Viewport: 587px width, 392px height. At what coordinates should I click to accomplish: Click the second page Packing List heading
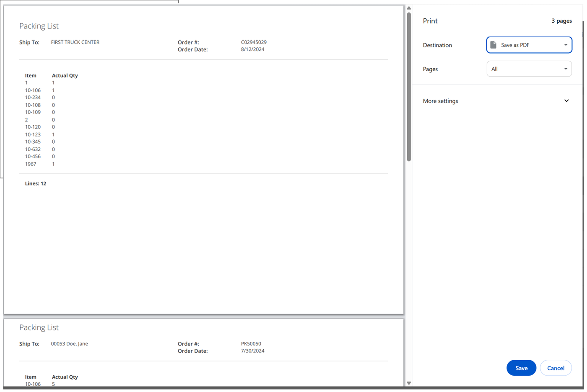point(39,328)
